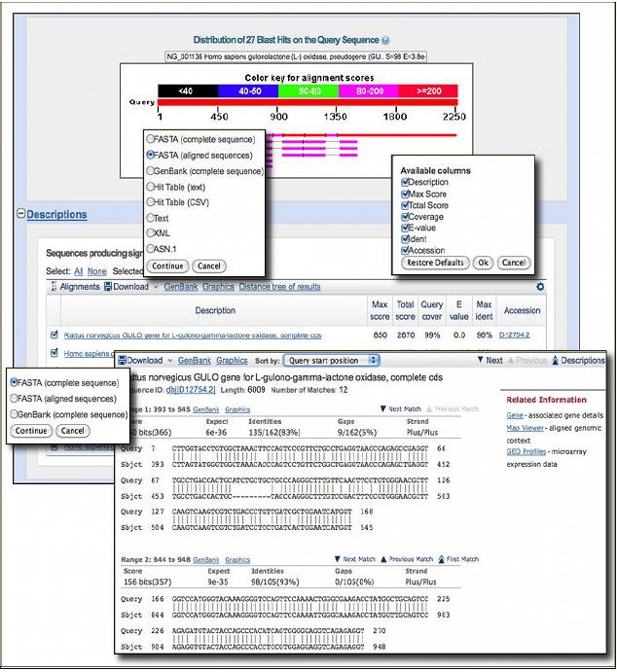Jump up to Descriptions via the arrow icon

(556, 360)
